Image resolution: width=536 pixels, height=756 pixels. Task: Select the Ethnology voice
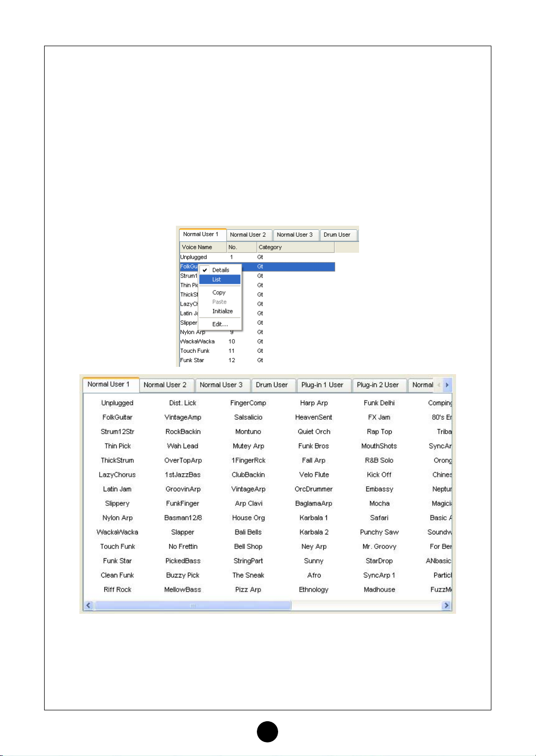pyautogui.click(x=314, y=590)
